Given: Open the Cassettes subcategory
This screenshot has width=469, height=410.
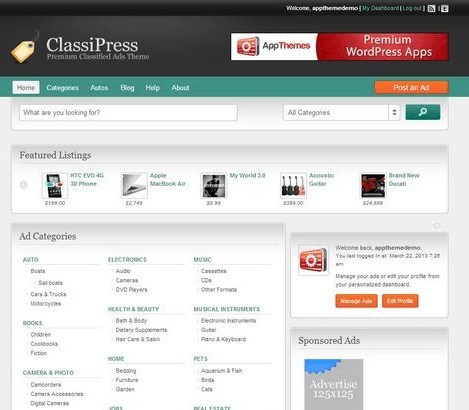Looking at the screenshot, I should (214, 271).
